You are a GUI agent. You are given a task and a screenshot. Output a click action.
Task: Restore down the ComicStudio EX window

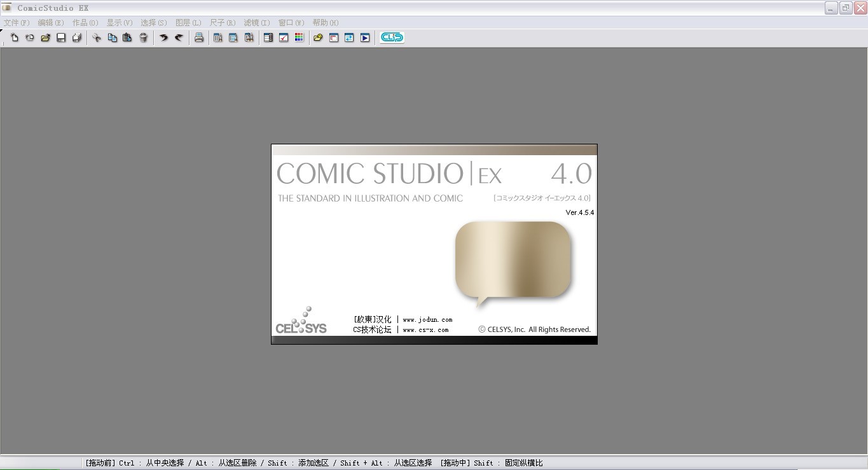click(x=846, y=8)
